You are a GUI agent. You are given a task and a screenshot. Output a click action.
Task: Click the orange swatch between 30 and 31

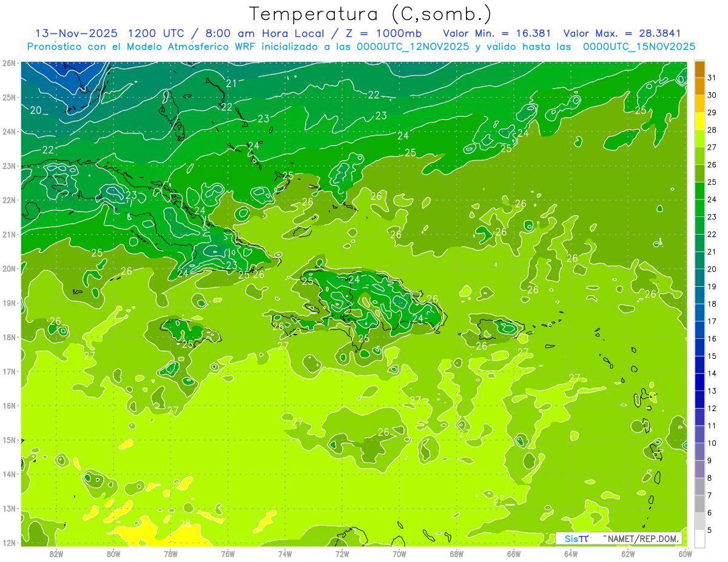(699, 87)
